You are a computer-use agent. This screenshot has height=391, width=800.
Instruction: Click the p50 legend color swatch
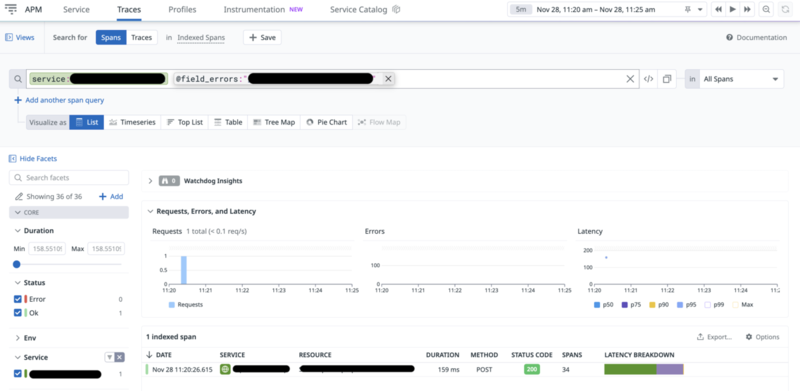597,305
